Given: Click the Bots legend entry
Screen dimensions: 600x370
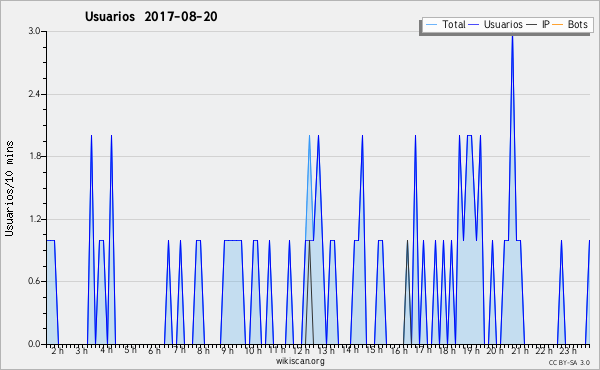Looking at the screenshot, I should point(570,24).
